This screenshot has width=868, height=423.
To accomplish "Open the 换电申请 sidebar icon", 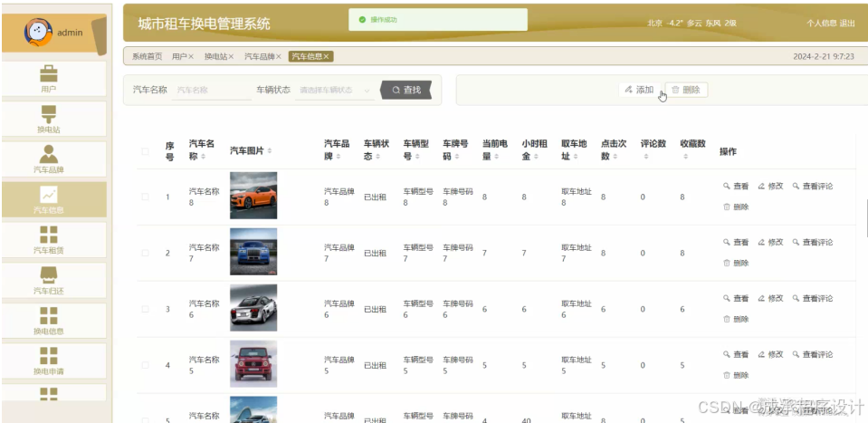I will pyautogui.click(x=49, y=355).
